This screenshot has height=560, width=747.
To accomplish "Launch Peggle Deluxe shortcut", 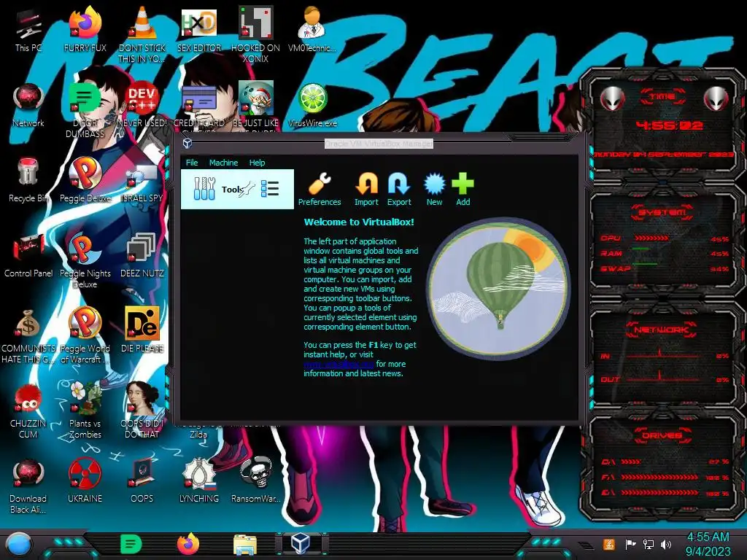I will 85,180.
